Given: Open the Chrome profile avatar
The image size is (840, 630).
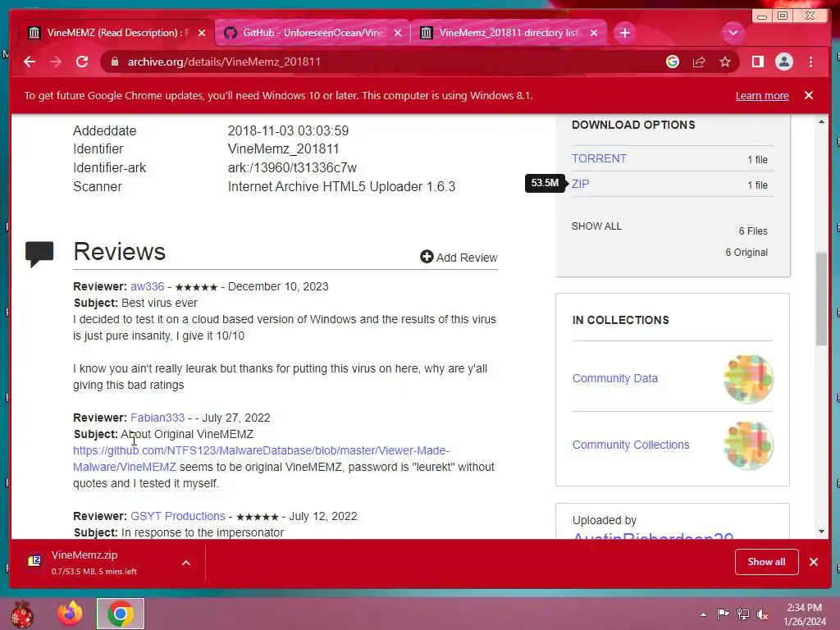Looking at the screenshot, I should pyautogui.click(x=783, y=62).
